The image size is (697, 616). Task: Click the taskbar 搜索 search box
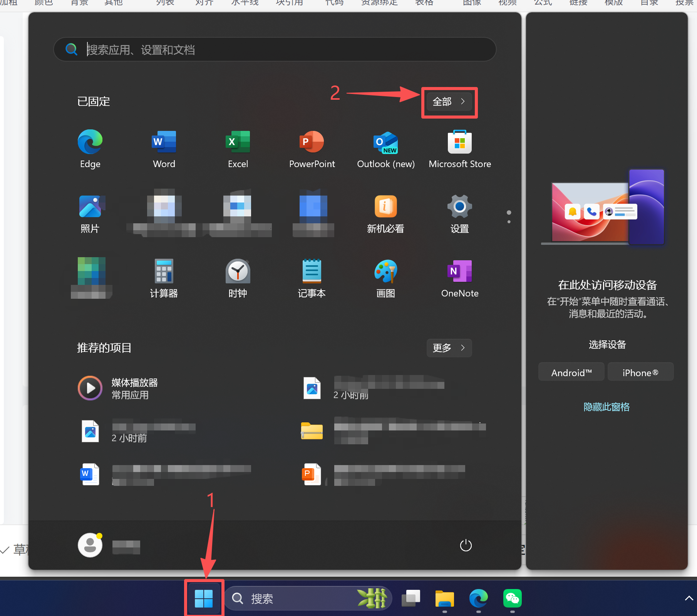[308, 599]
